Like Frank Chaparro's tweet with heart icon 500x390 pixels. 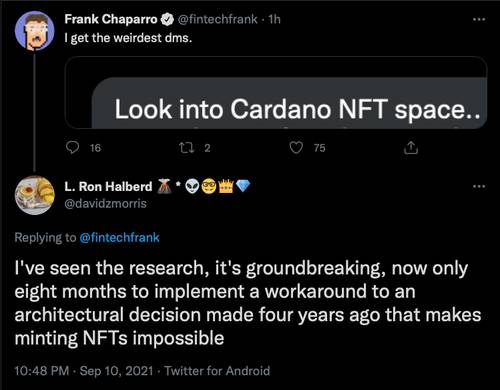[296, 148]
